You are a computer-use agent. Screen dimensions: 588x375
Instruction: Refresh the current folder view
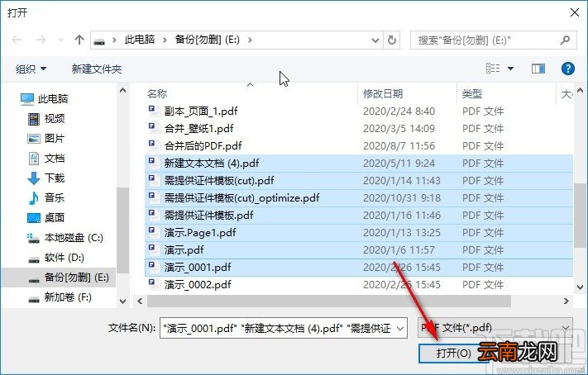[391, 40]
